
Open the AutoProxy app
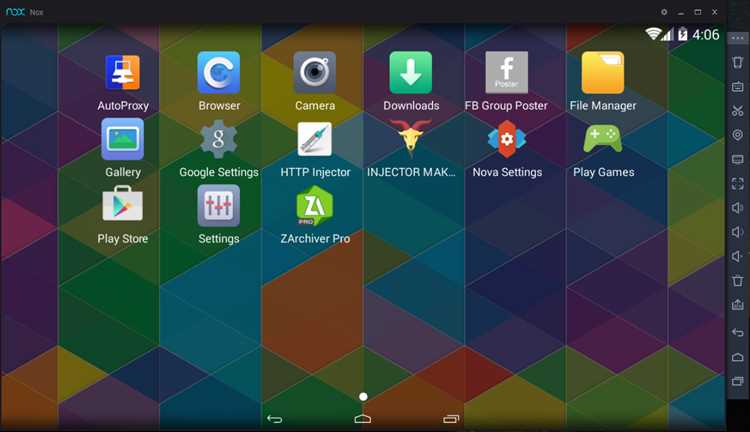[122, 73]
